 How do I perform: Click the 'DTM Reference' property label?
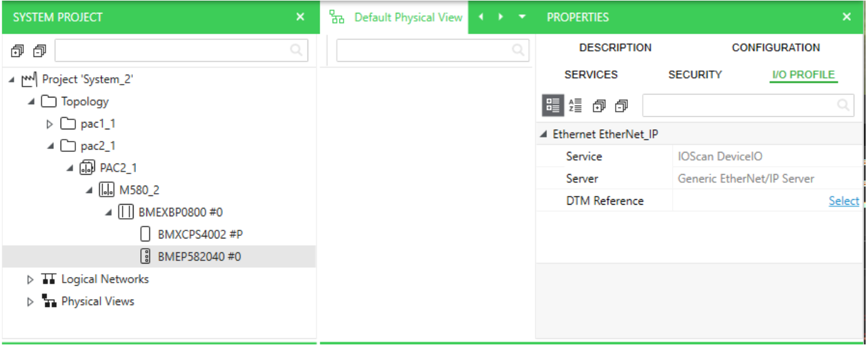click(605, 200)
